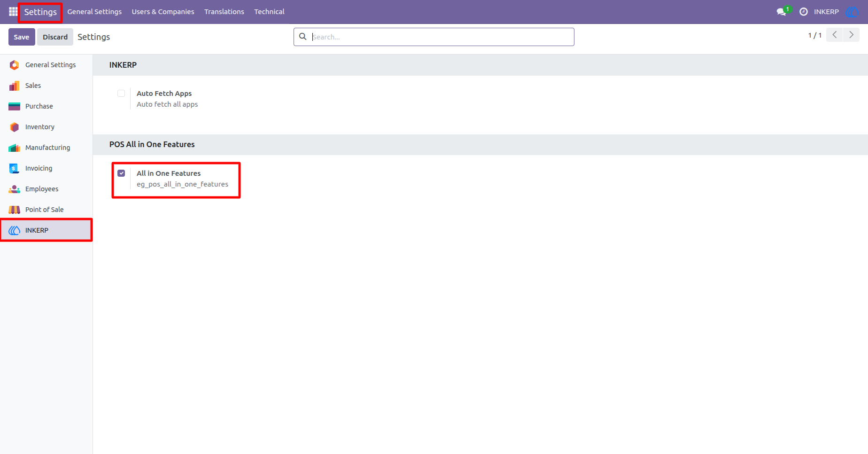Click the clock activities icon
The width and height of the screenshot is (868, 454).
click(804, 12)
